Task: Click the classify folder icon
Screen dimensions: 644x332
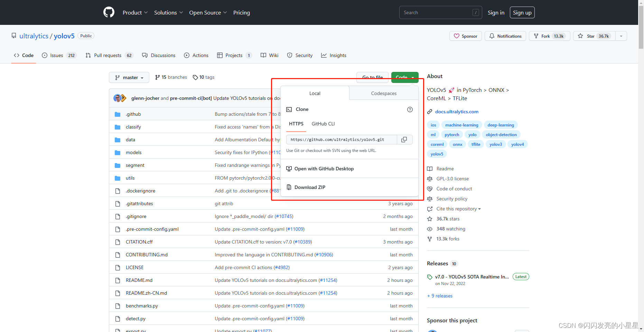Action: [118, 127]
